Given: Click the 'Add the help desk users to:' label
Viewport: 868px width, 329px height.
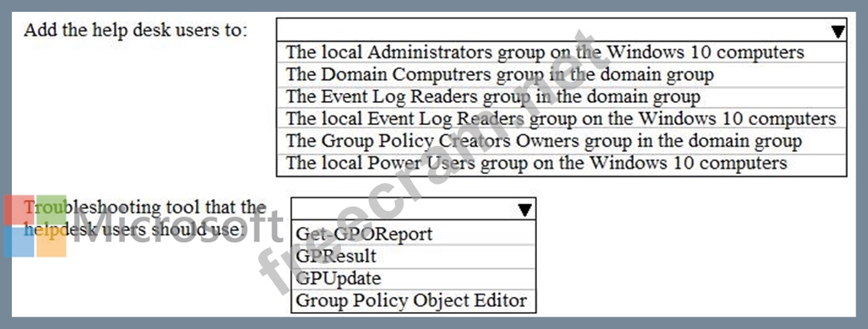Looking at the screenshot, I should pyautogui.click(x=136, y=30).
